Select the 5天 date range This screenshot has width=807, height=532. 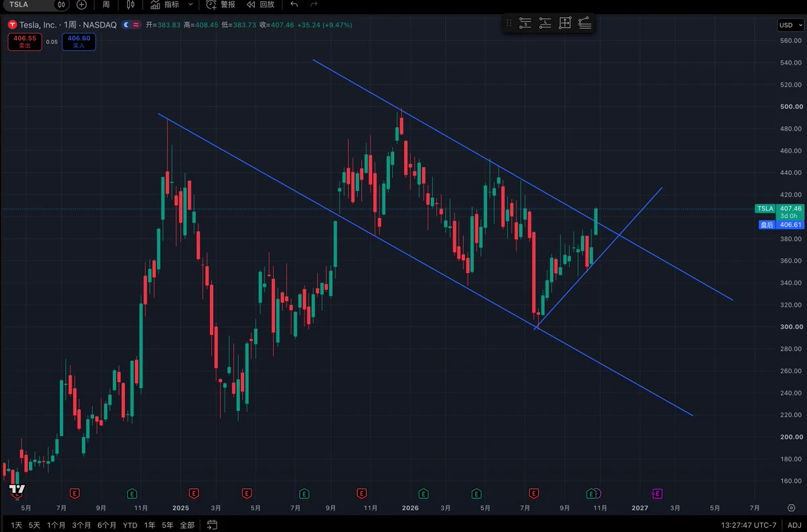click(x=35, y=525)
